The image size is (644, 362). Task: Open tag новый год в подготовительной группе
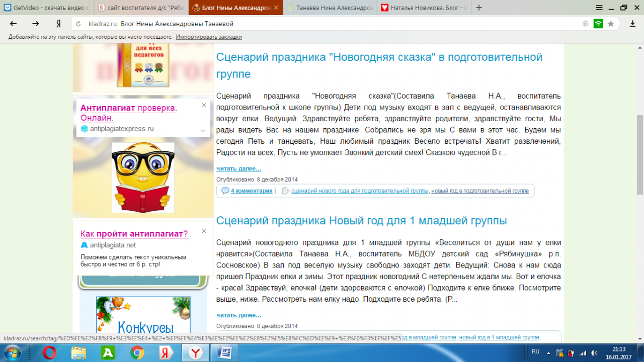tap(480, 191)
